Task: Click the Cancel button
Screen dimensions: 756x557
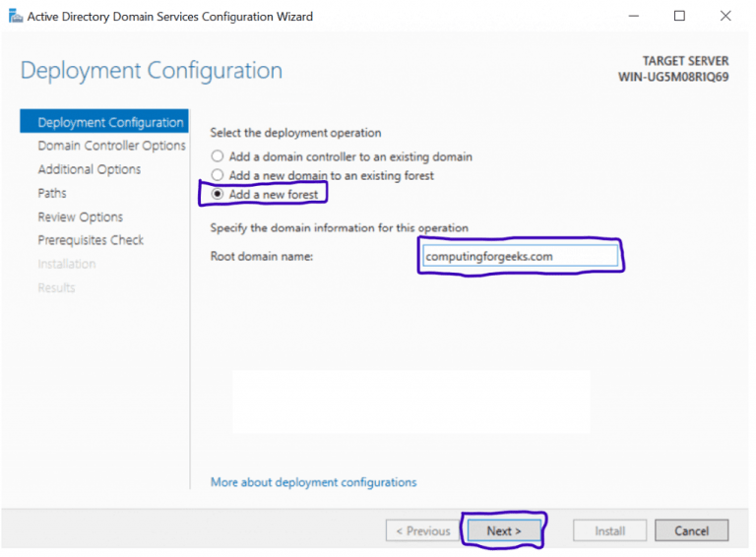Action: 691,530
